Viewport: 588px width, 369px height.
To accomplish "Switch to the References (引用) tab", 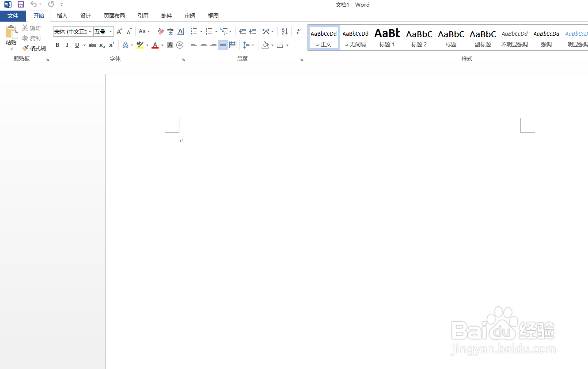I will coord(143,16).
